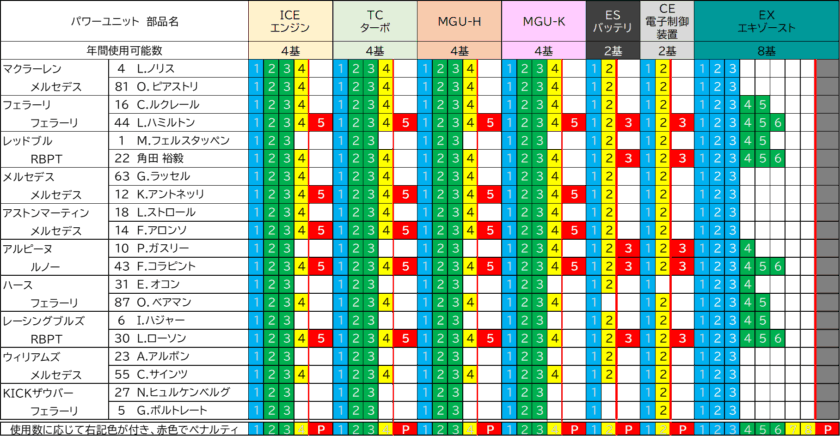Select the EX エキゾースト column header

pos(766,21)
